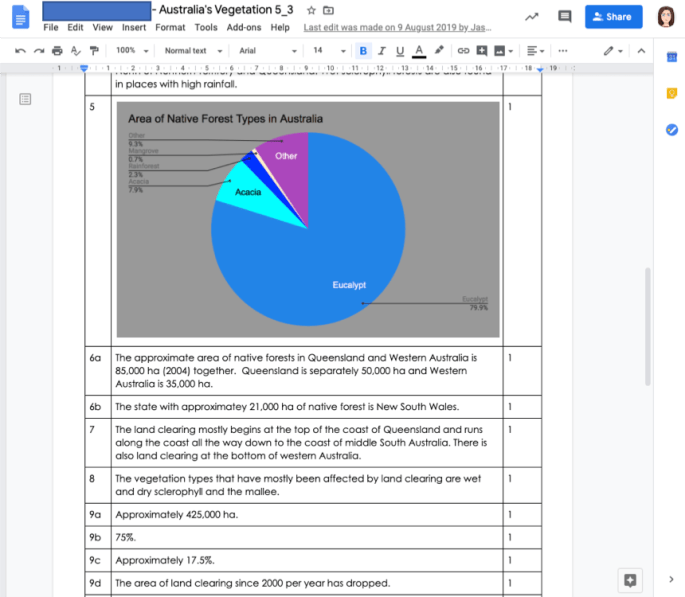Open the Add-ons menu
Viewport: 685px width, 597px height.
click(x=244, y=28)
